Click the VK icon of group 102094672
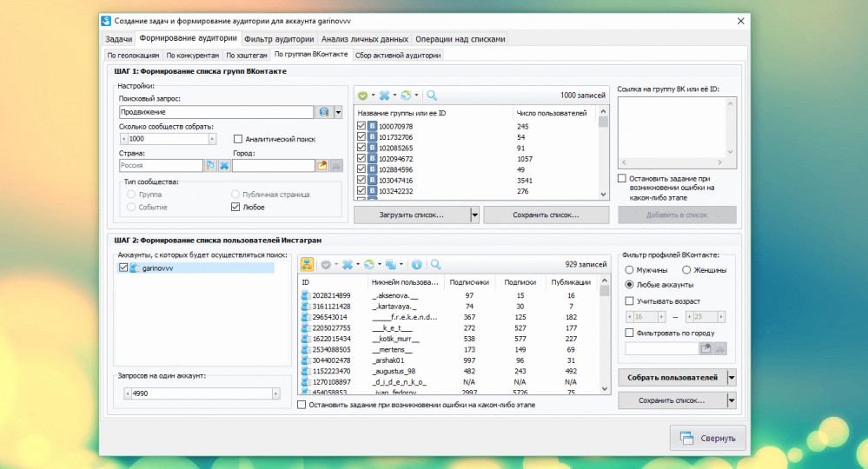The height and width of the screenshot is (469, 868). coord(373,159)
